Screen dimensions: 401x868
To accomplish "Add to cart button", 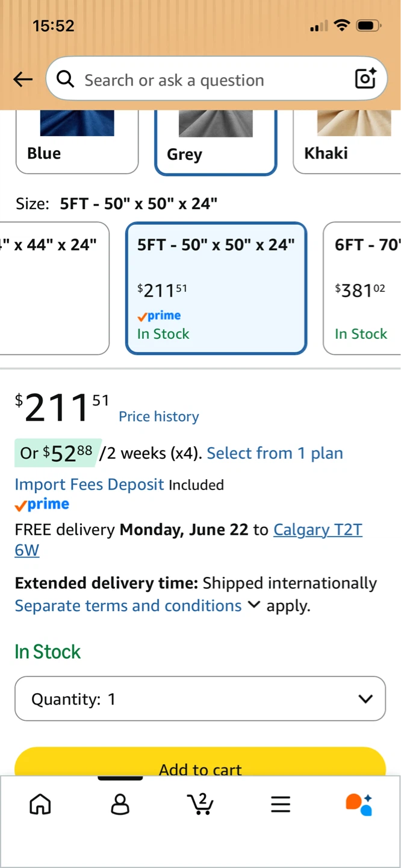I will click(x=200, y=762).
